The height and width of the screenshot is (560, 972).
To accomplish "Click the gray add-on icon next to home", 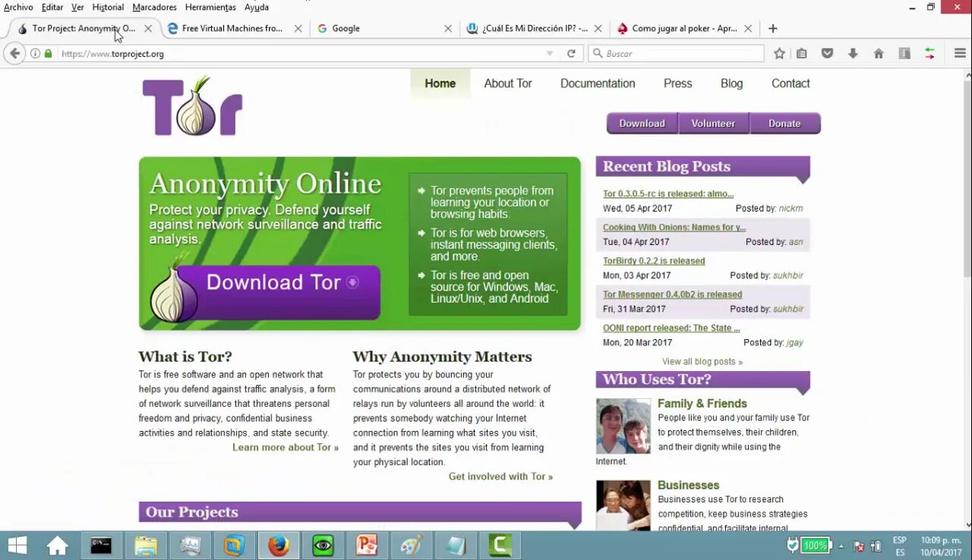I will (x=904, y=54).
